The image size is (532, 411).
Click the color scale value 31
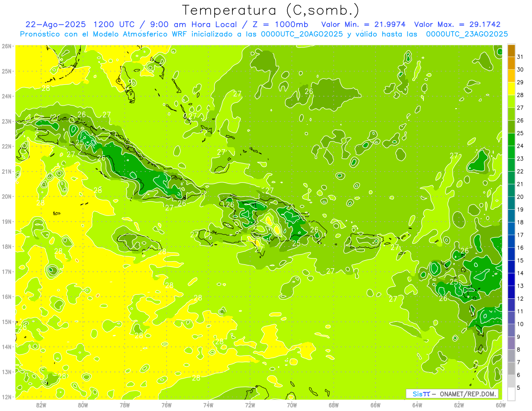pyautogui.click(x=520, y=57)
